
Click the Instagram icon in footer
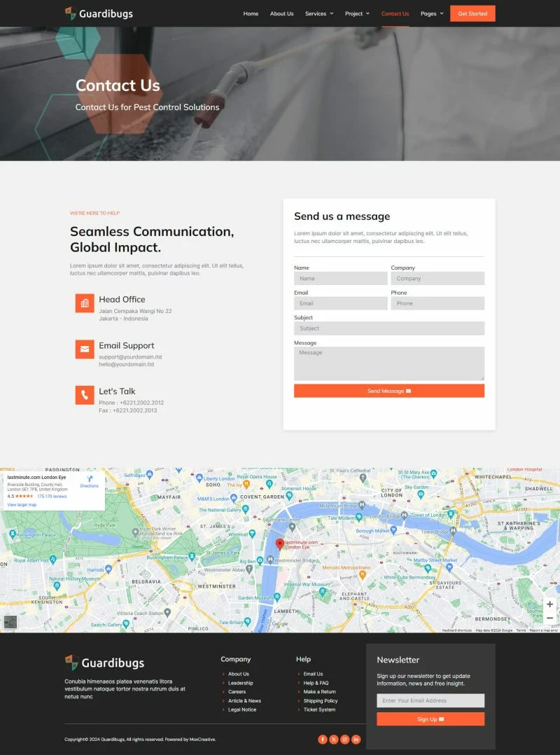(x=344, y=739)
